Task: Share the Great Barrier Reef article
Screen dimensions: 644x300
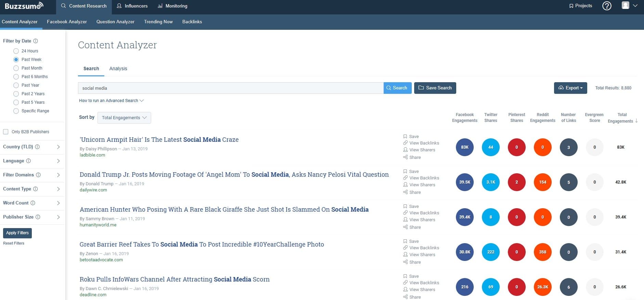Action: (412, 262)
